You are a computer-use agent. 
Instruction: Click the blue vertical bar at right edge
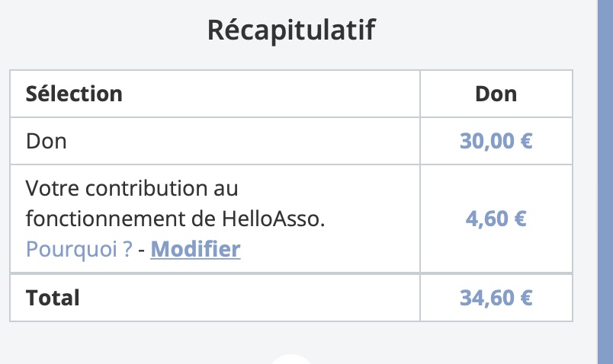point(605,182)
